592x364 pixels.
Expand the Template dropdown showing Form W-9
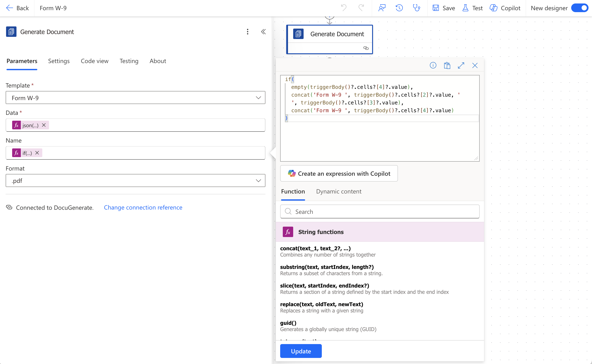135,97
